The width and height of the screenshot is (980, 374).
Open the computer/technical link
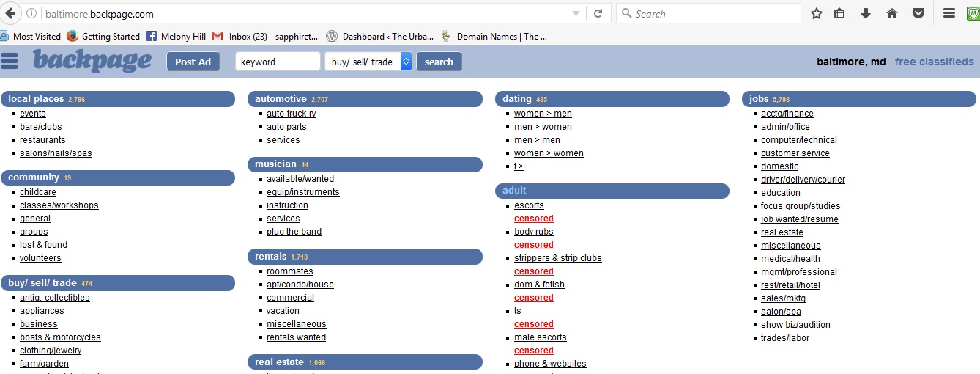799,140
